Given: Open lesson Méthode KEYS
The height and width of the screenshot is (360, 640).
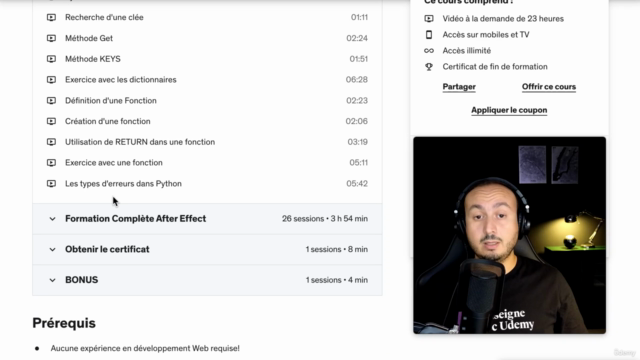Looking at the screenshot, I should point(93,59).
